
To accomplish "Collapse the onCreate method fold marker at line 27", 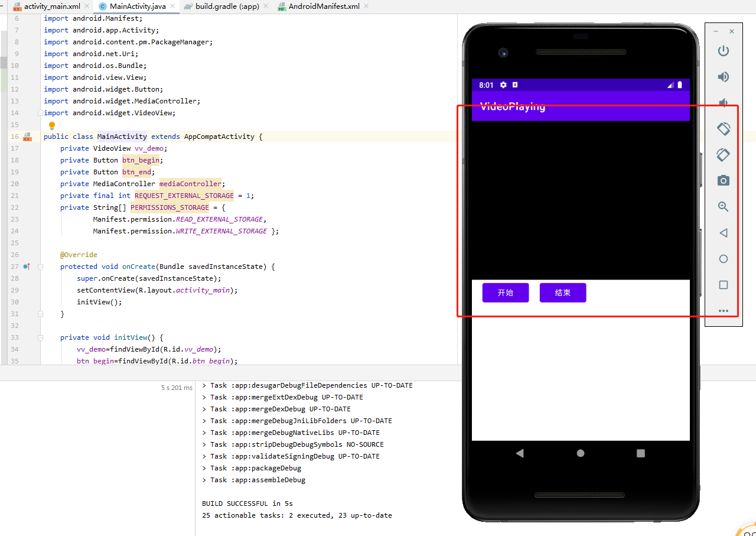I will 41,267.
